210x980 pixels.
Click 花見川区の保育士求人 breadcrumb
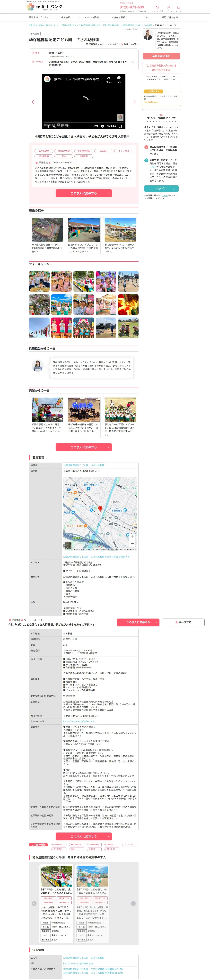[111, 25]
